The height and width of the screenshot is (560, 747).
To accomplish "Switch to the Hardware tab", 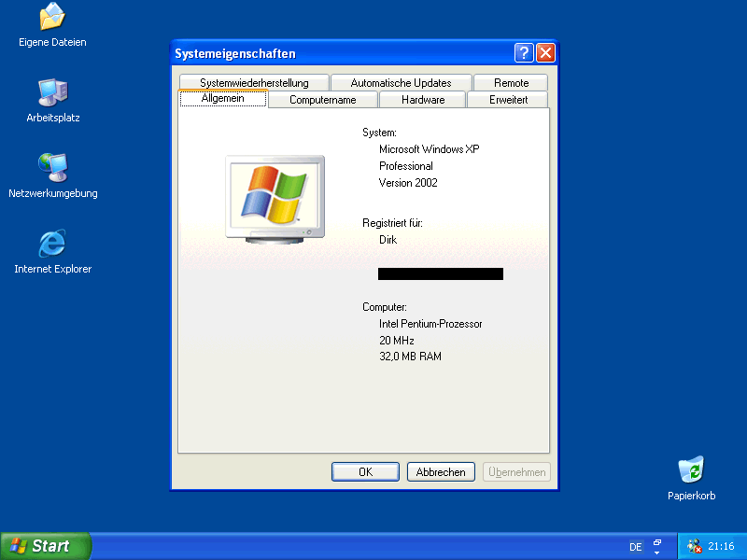I will 423,100.
